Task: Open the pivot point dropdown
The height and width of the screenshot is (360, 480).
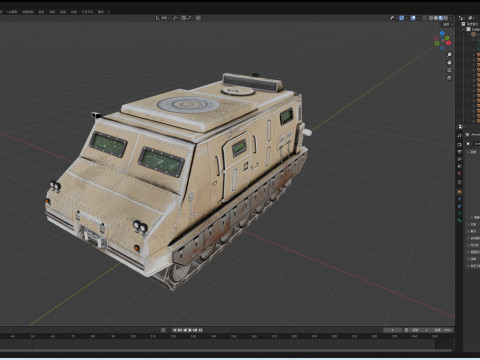Action: coord(176,18)
